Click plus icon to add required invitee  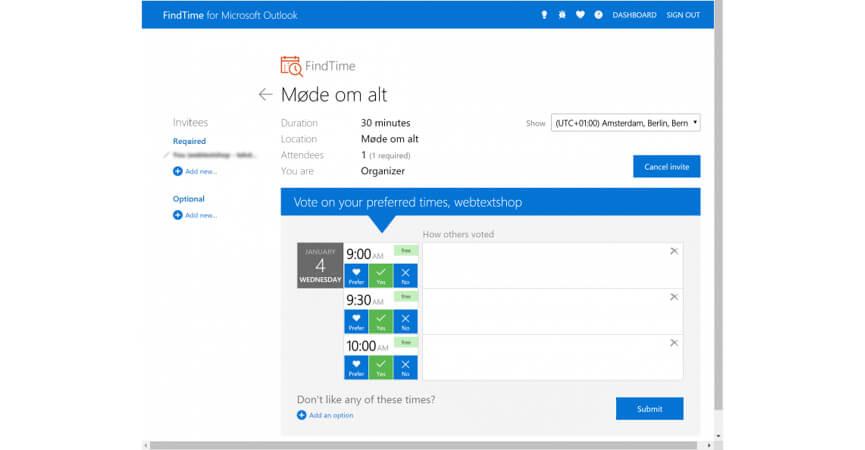pyautogui.click(x=177, y=172)
